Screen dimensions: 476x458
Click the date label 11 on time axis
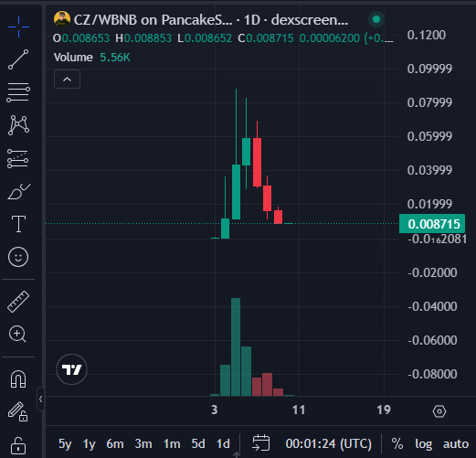pyautogui.click(x=299, y=410)
